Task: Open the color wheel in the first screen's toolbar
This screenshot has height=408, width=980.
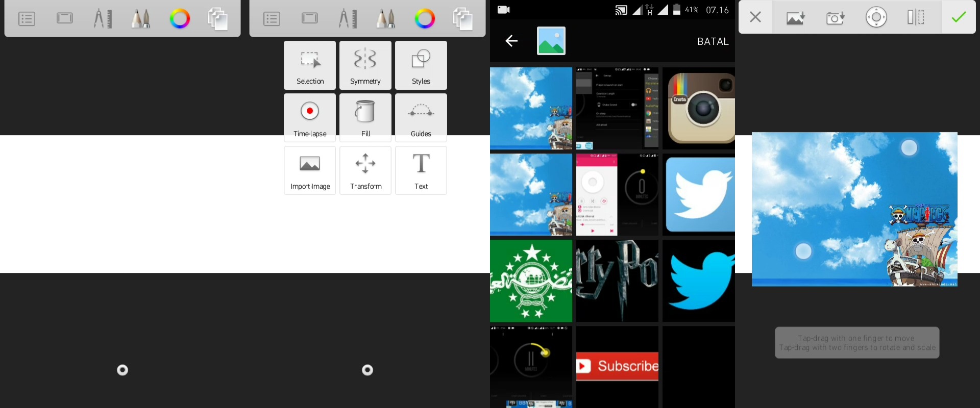Action: click(x=180, y=18)
